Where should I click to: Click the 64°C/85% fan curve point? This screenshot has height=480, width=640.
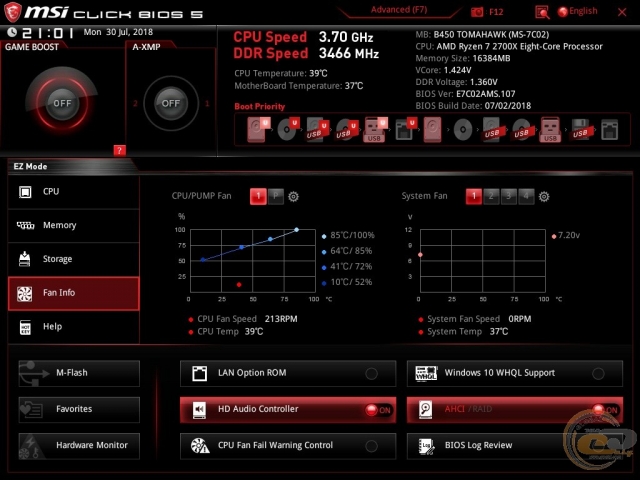[x=270, y=239]
